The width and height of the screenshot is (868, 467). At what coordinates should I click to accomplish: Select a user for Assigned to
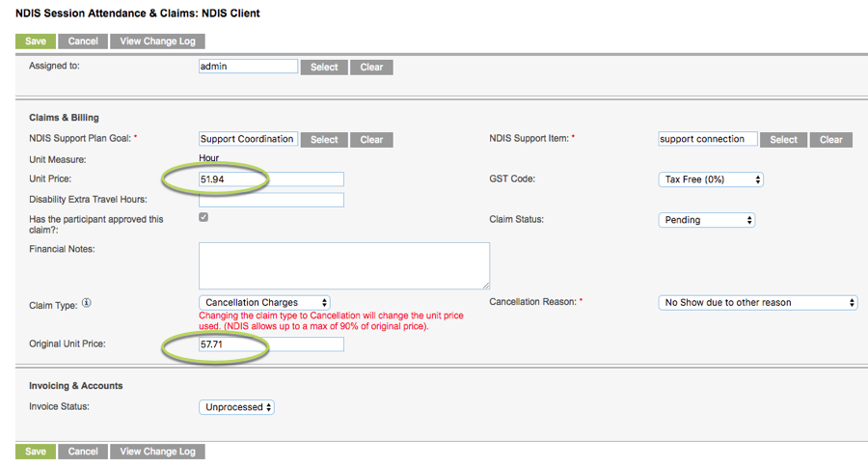coord(324,67)
